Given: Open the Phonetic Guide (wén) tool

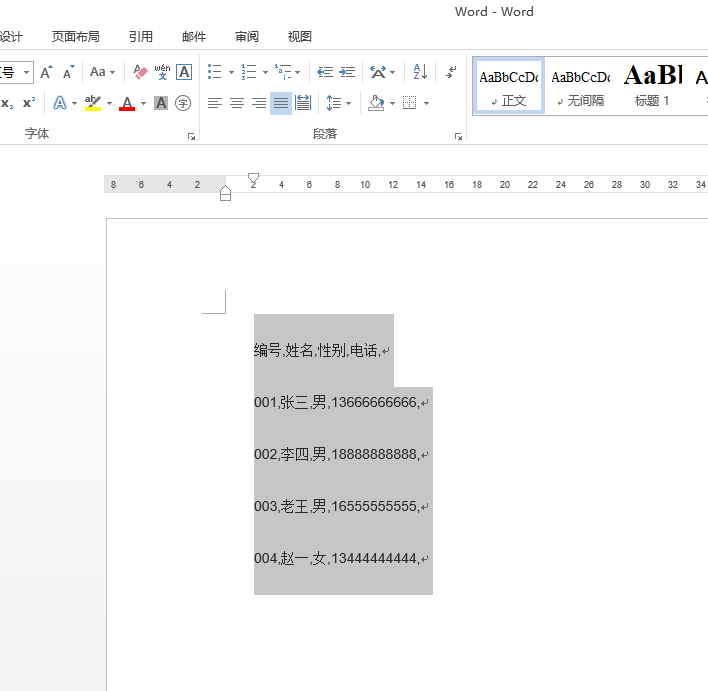Looking at the screenshot, I should tap(162, 72).
